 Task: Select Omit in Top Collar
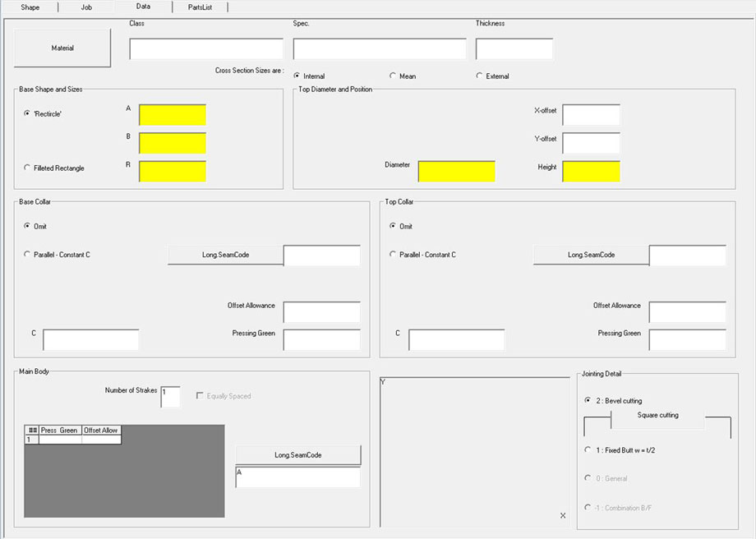401,226
